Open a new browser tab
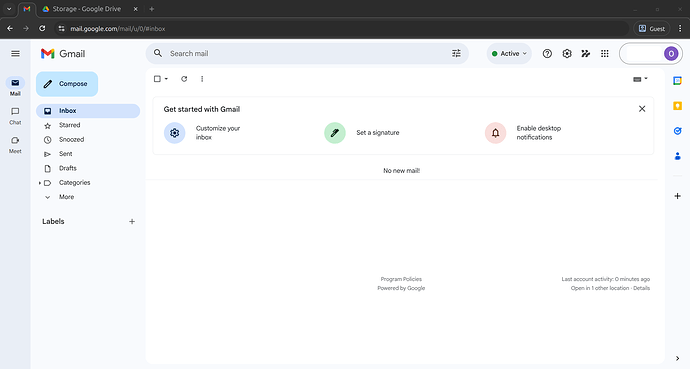690x369 pixels. [151, 9]
